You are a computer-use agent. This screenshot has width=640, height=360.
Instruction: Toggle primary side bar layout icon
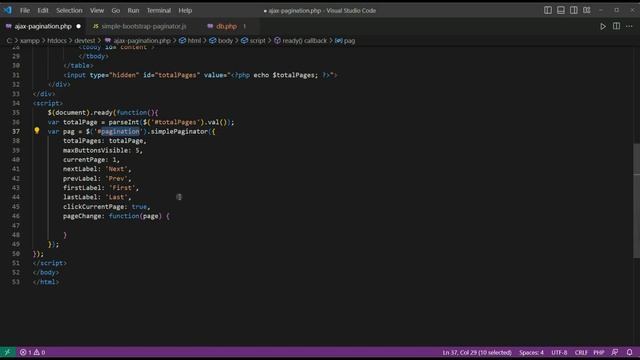(x=548, y=10)
